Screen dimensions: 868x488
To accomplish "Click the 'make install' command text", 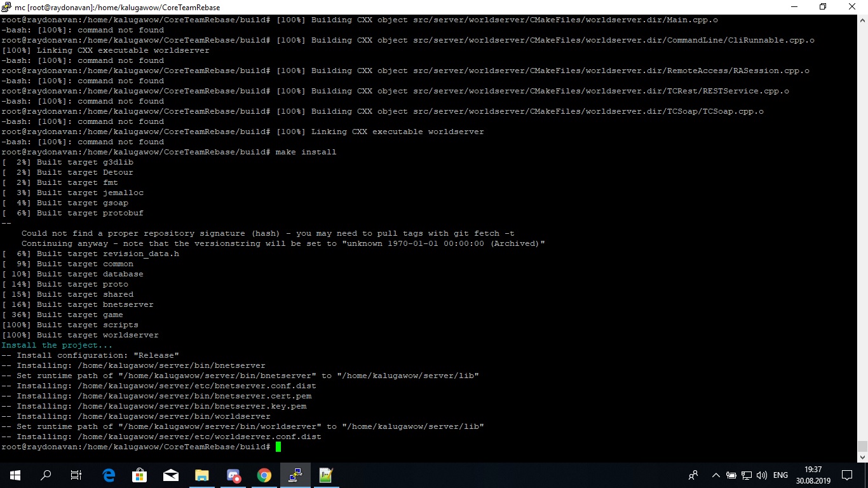I will pos(306,152).
